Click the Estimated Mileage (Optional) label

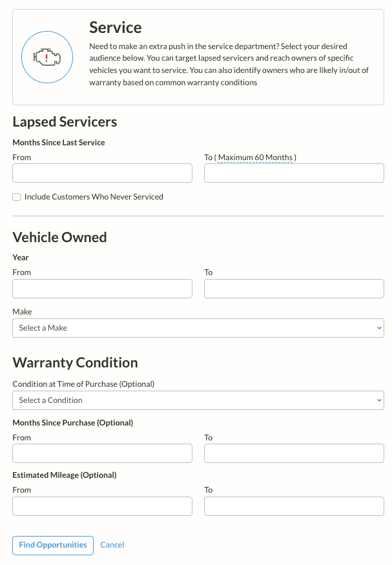65,475
